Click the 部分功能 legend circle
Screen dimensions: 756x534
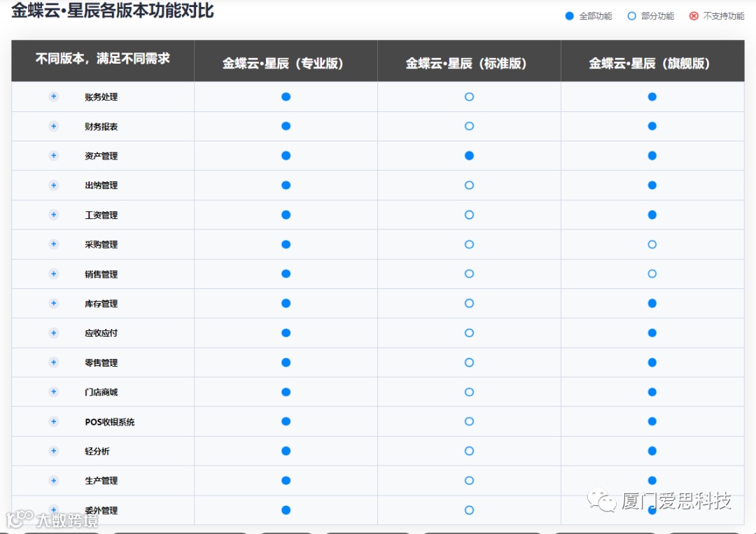click(631, 16)
